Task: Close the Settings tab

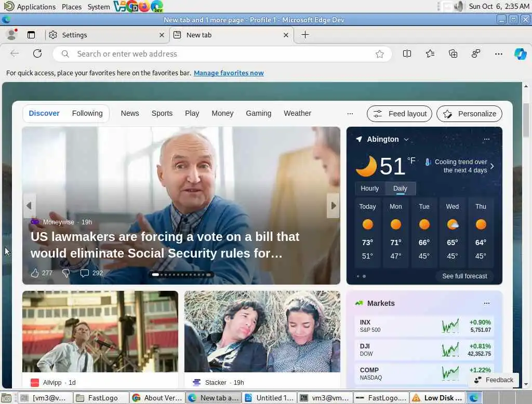Action: 162,35
